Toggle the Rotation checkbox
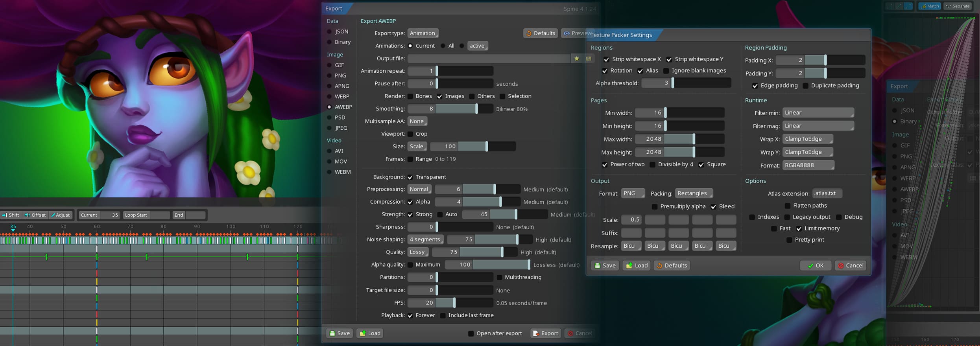The height and width of the screenshot is (346, 980). coord(605,71)
